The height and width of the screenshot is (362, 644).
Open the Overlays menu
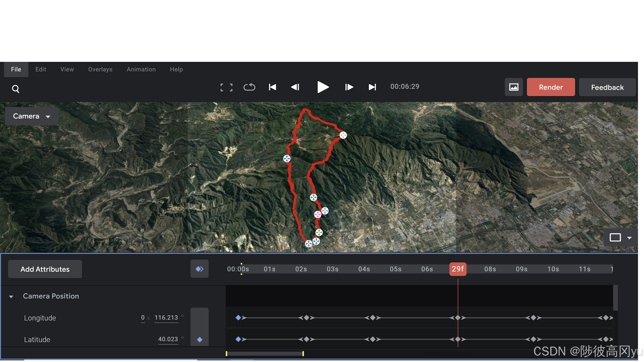[100, 69]
